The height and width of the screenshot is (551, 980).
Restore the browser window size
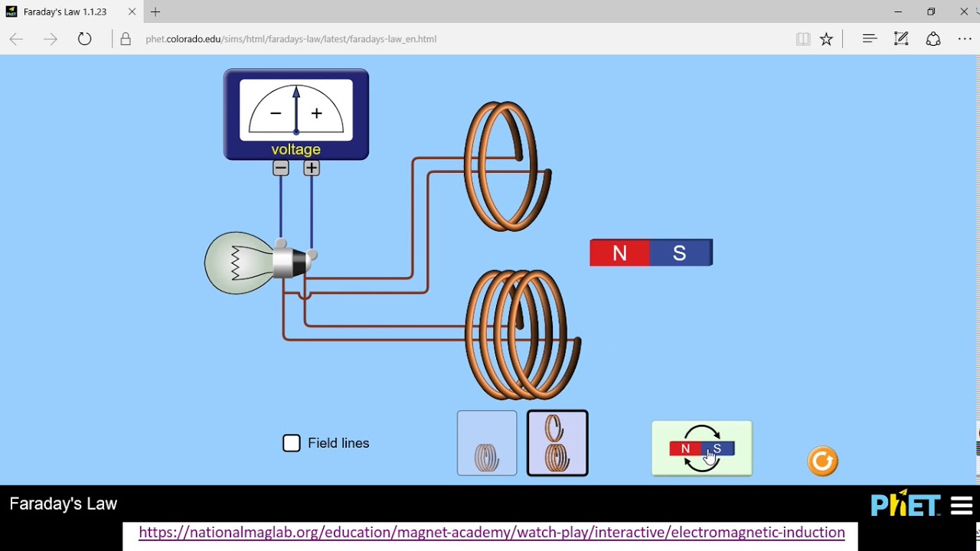(931, 11)
